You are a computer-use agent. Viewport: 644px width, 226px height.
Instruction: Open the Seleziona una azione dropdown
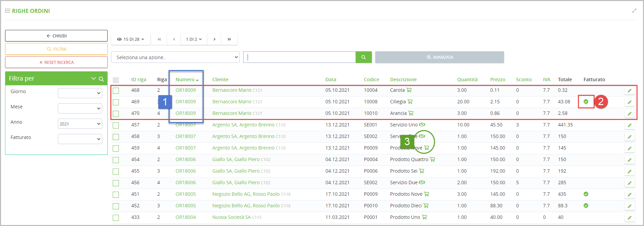click(x=175, y=57)
